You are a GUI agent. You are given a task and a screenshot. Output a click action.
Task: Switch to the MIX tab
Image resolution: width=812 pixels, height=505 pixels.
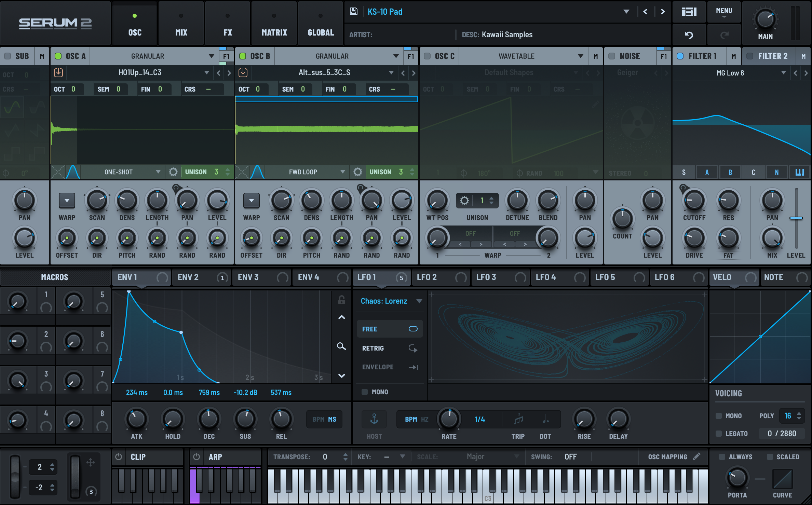(x=181, y=23)
